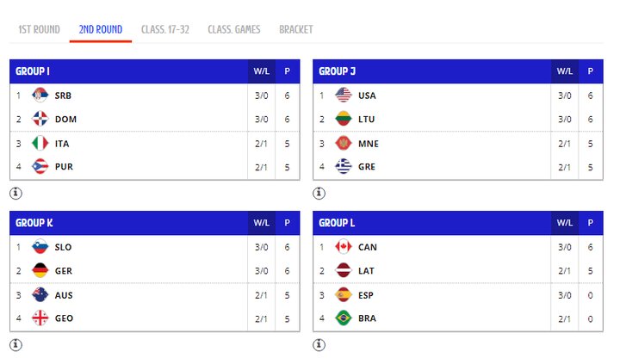Image resolution: width=620 pixels, height=364 pixels.
Task: Click the USA flag icon
Action: (x=343, y=96)
